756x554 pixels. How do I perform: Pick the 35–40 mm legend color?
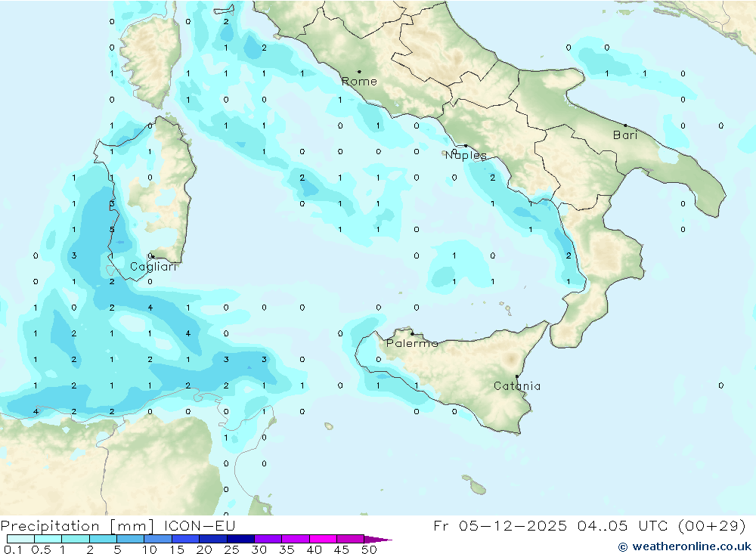tap(296, 539)
